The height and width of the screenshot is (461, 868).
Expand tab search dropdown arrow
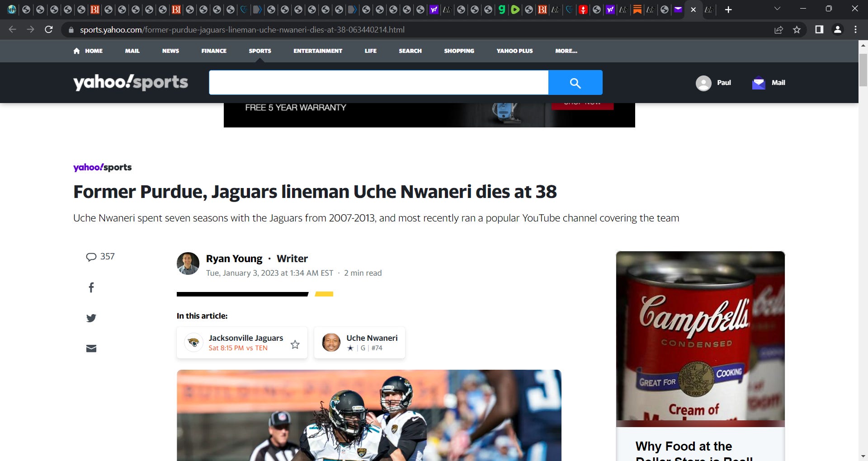tap(777, 9)
